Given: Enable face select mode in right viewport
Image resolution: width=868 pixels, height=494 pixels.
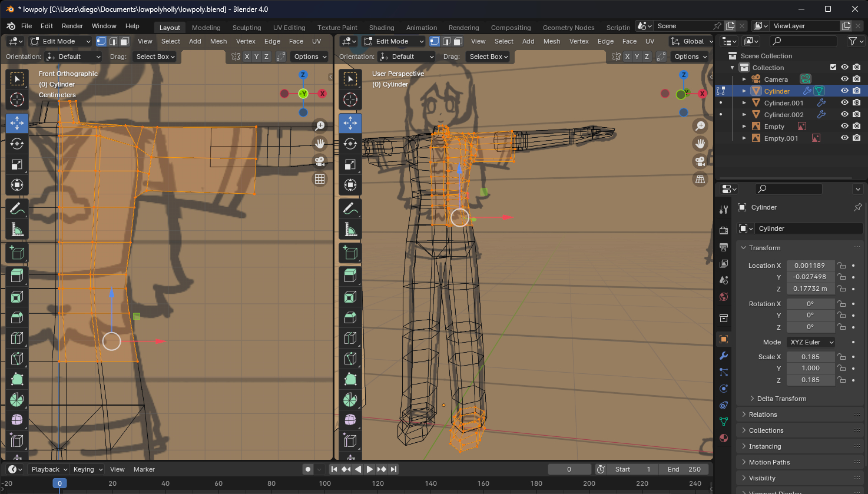Looking at the screenshot, I should point(458,41).
